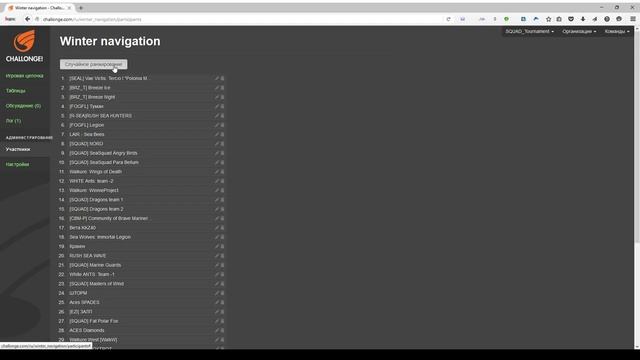
Task: Open the SQUAD_Tournament dropdown menu
Action: click(529, 31)
